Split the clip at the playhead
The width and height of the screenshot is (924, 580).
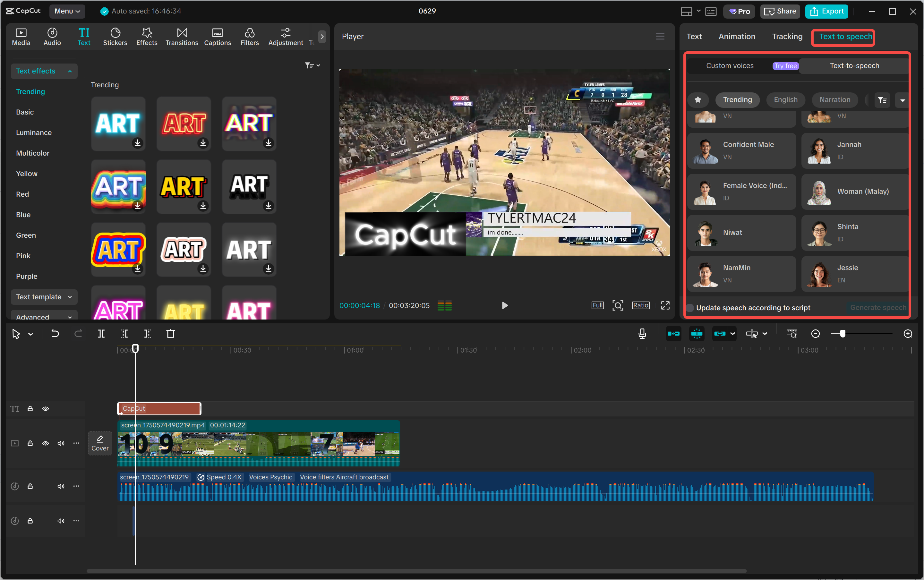point(101,333)
